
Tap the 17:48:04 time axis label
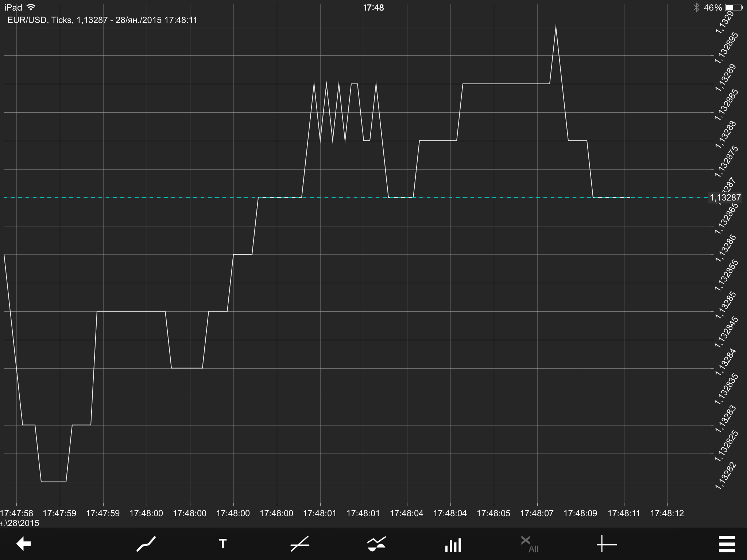click(406, 513)
